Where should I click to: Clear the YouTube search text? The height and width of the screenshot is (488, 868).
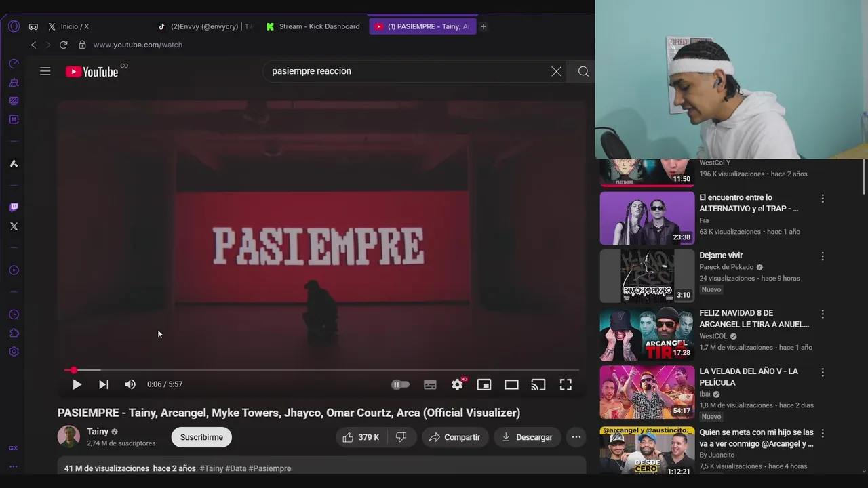pos(556,71)
